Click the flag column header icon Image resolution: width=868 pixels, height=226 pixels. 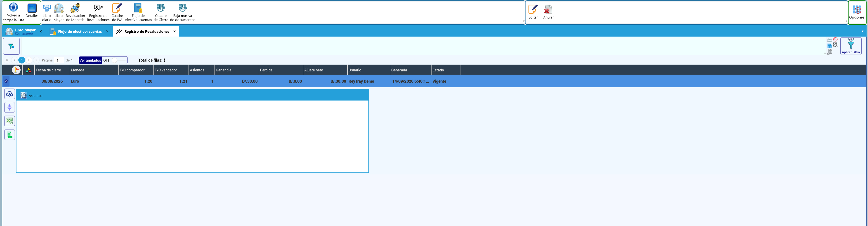tap(16, 70)
